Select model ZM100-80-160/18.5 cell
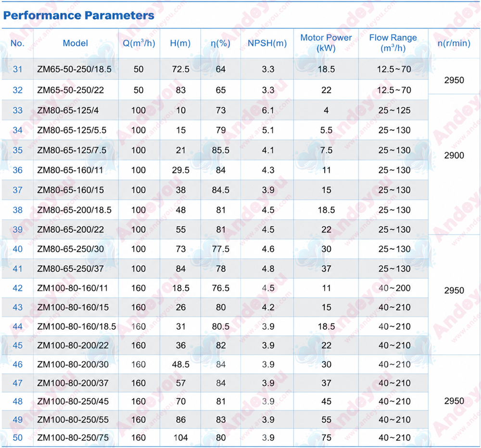Screen dimensions: 481x448 tap(76, 326)
